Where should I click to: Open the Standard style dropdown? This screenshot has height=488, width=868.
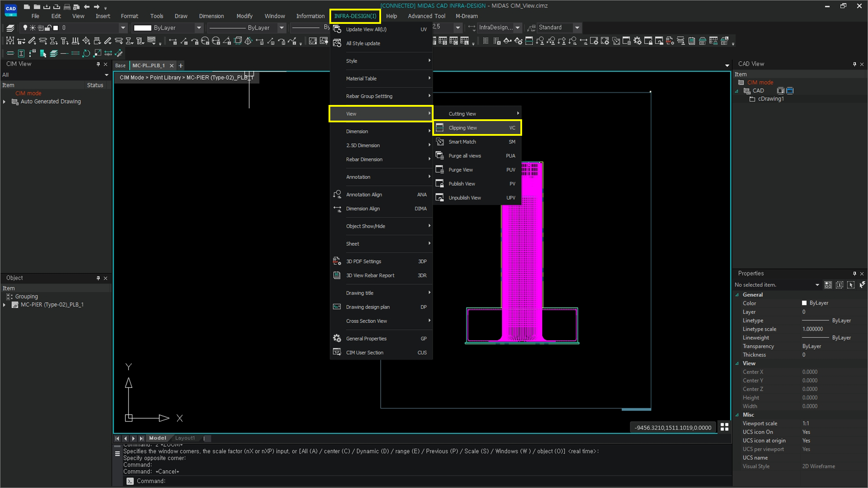[577, 27]
